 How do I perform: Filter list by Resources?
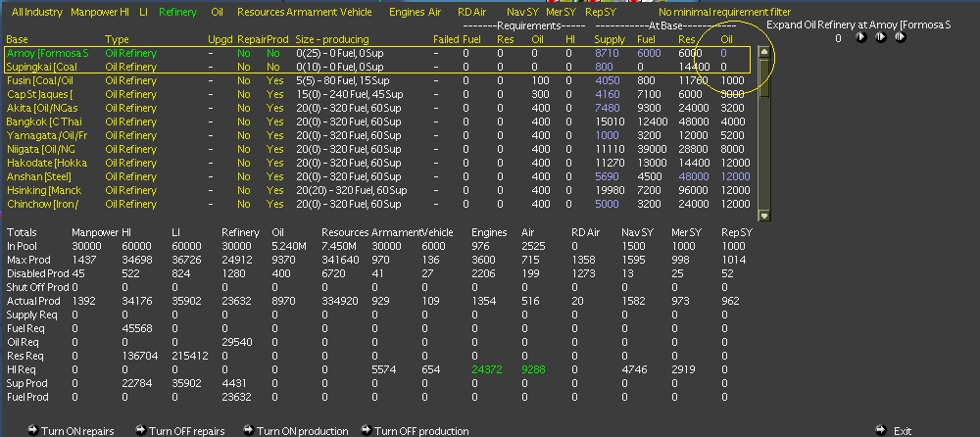[x=260, y=12]
